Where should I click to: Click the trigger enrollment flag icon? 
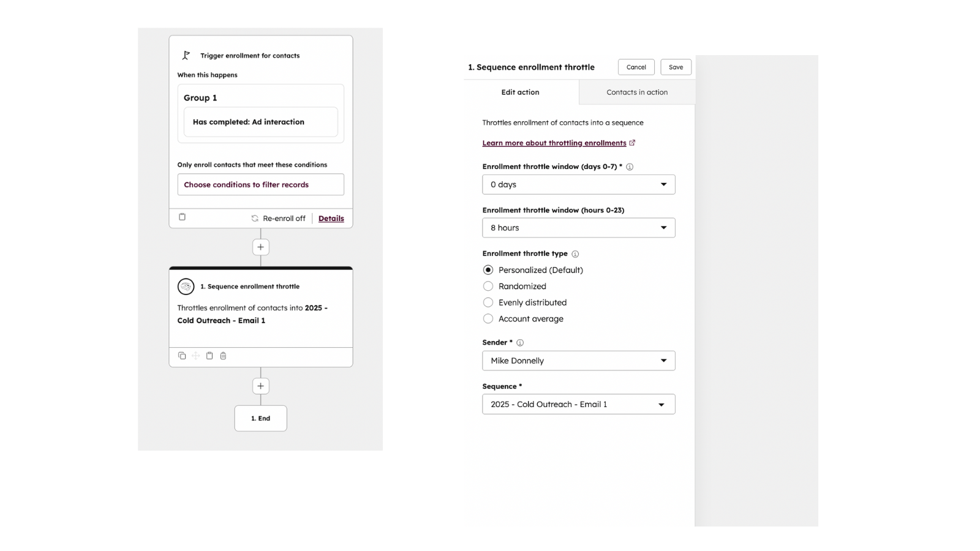[185, 54]
